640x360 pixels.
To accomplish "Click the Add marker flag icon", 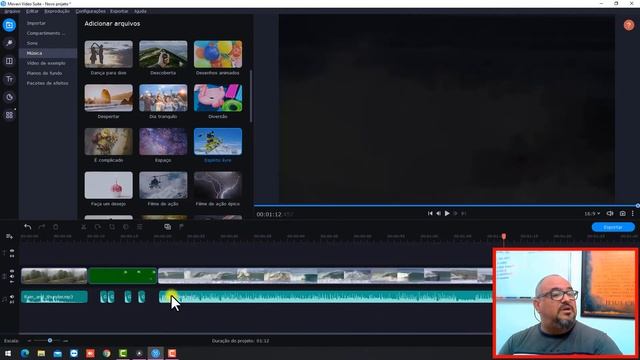I will click(x=181, y=227).
